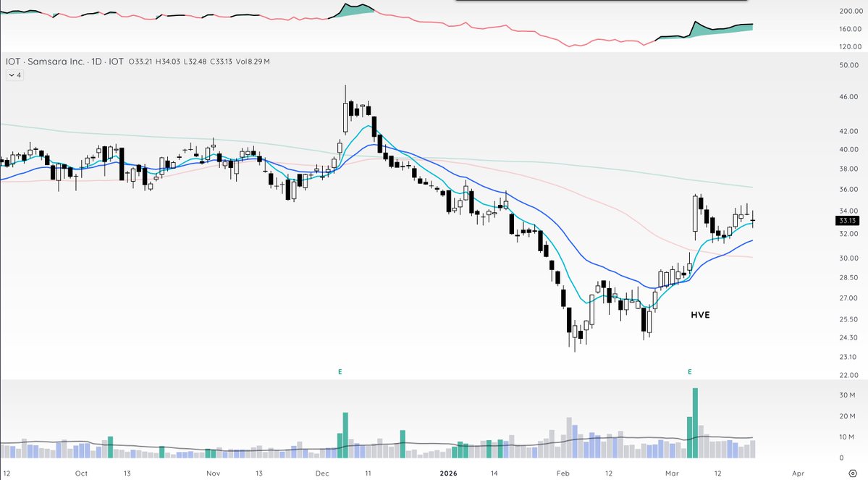Click the Feb label on the time axis
This screenshot has width=868, height=480.
[x=563, y=473]
